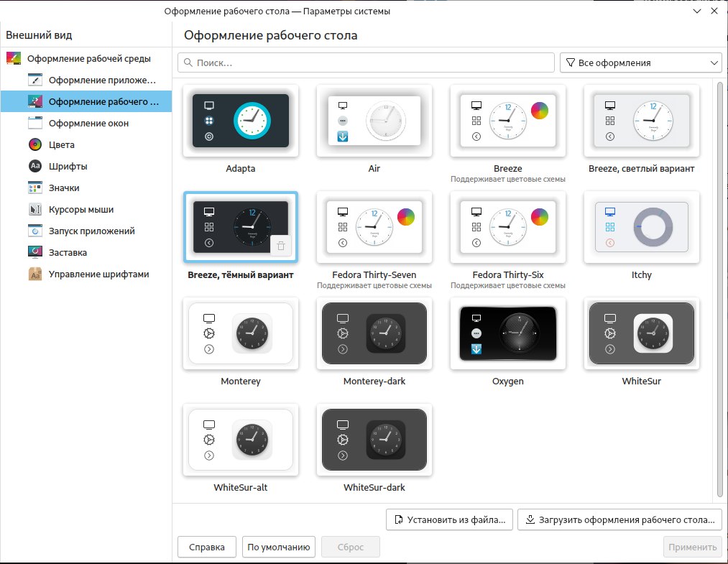Select the WhiteSur theme thumbnail

tap(642, 333)
